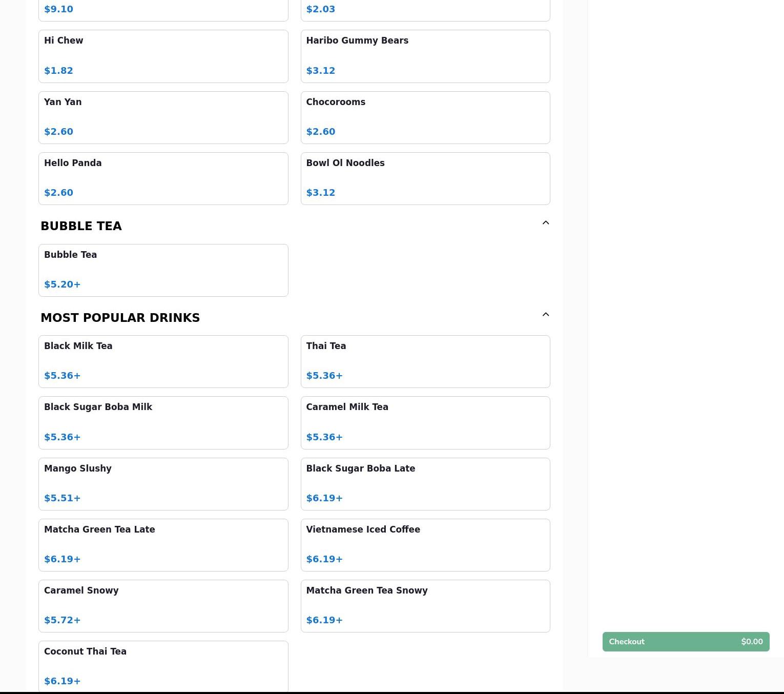
Task: Open Black Sugar Boba Milk item
Action: (163, 422)
